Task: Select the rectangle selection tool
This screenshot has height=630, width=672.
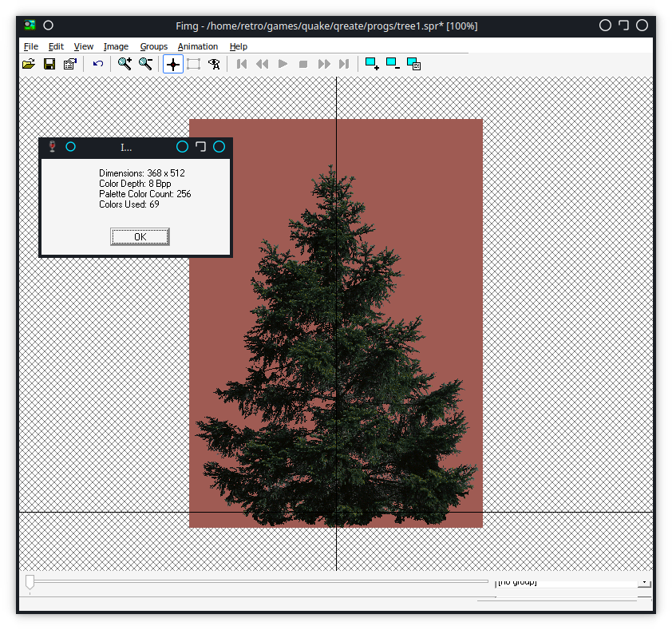Action: point(193,64)
